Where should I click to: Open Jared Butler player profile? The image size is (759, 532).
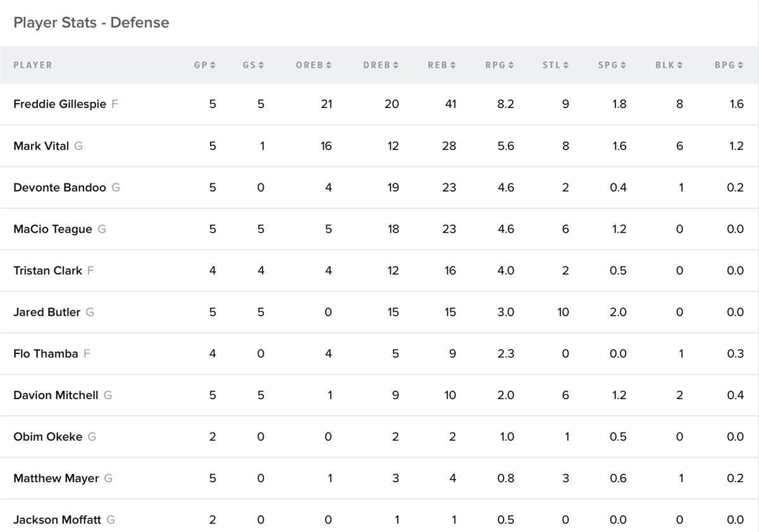[x=47, y=312]
